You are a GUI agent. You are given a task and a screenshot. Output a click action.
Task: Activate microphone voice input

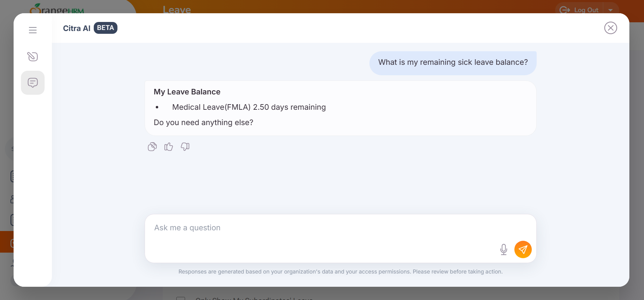point(504,249)
